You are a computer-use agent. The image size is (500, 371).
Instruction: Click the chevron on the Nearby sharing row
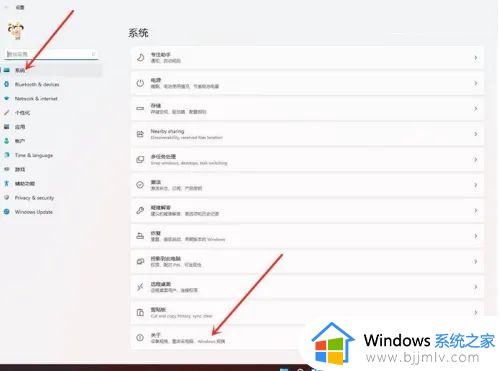click(476, 134)
